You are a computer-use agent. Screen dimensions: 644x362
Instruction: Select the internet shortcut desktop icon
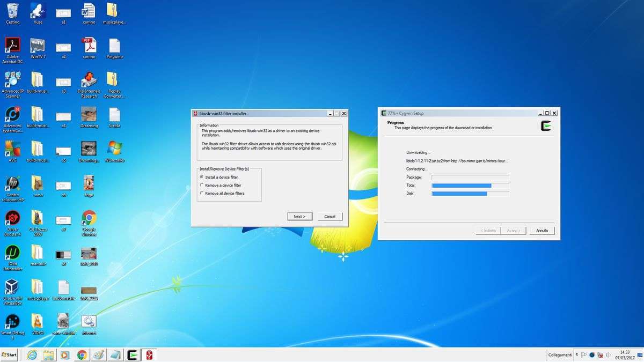(x=89, y=324)
